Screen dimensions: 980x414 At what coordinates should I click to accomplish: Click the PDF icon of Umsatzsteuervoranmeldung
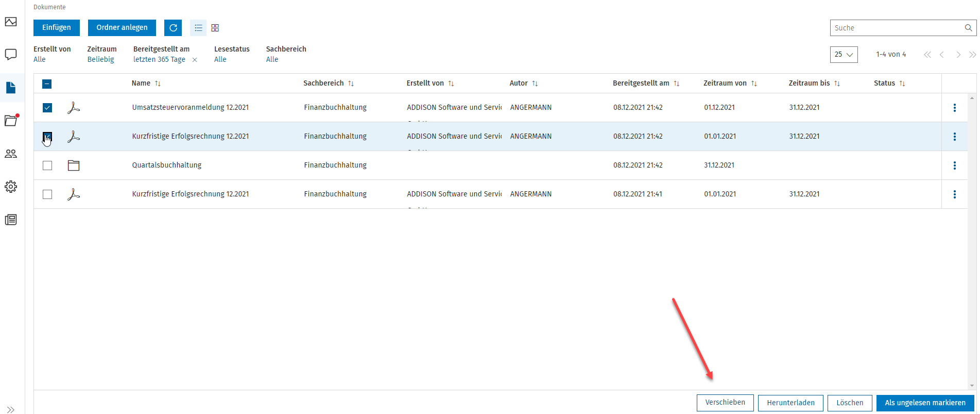point(74,108)
